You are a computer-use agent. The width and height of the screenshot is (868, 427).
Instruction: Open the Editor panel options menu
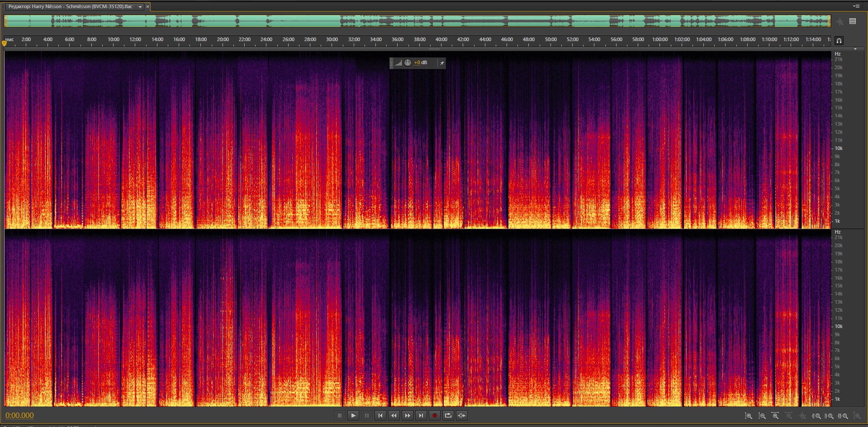pyautogui.click(x=856, y=6)
